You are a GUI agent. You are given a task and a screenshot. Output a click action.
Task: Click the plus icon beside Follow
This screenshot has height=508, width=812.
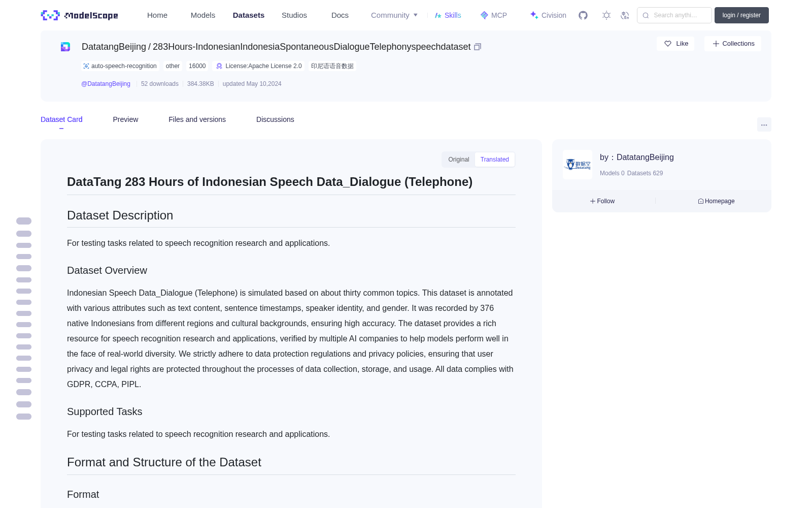point(593,201)
